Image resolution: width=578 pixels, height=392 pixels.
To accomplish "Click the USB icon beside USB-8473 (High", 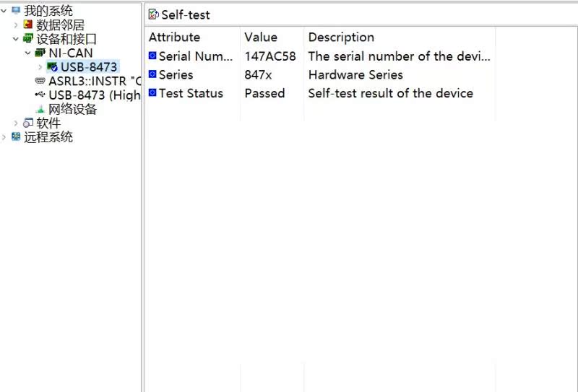I will [x=40, y=95].
